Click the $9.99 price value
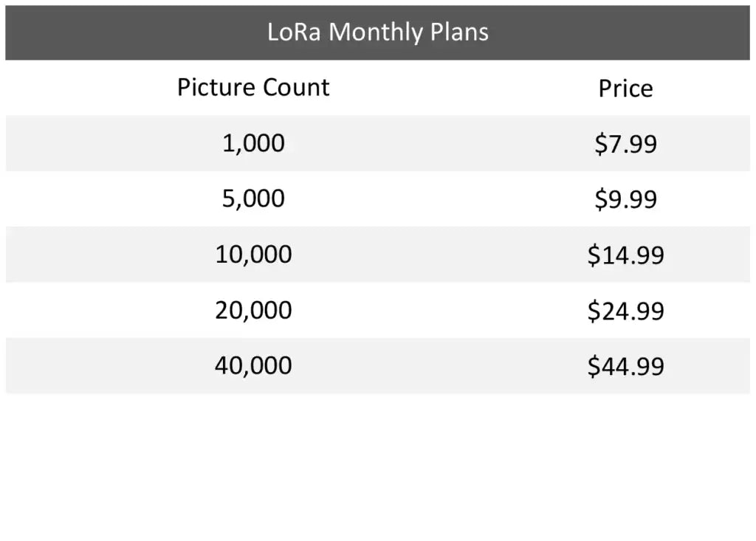Screen dimensions: 756x541 pos(625,199)
